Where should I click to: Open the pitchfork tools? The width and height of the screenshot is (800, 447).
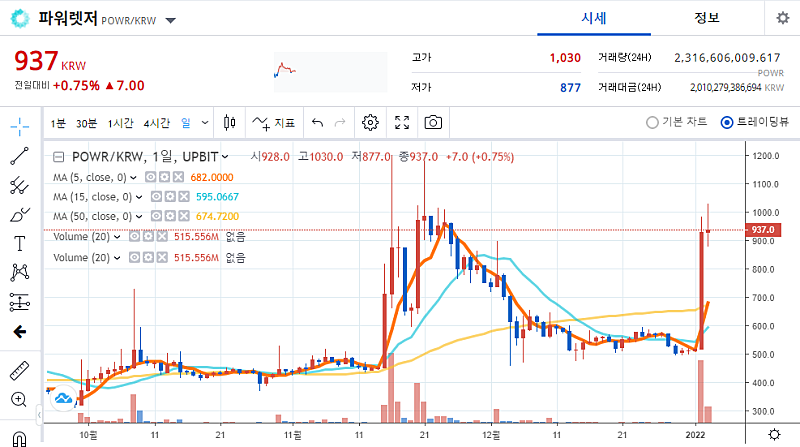tap(19, 185)
